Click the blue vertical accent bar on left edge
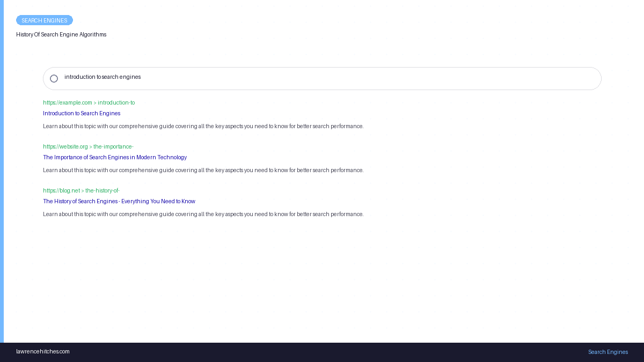The width and height of the screenshot is (644, 362). tap(2, 172)
